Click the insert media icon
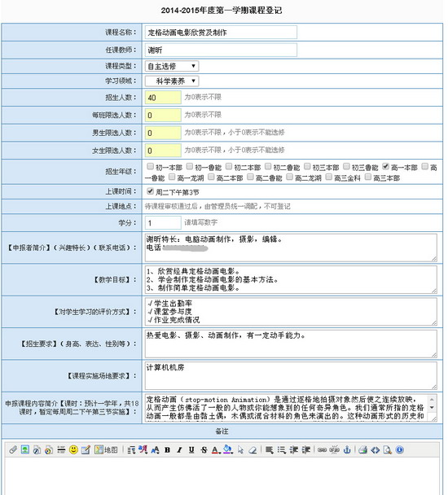 tap(49, 449)
